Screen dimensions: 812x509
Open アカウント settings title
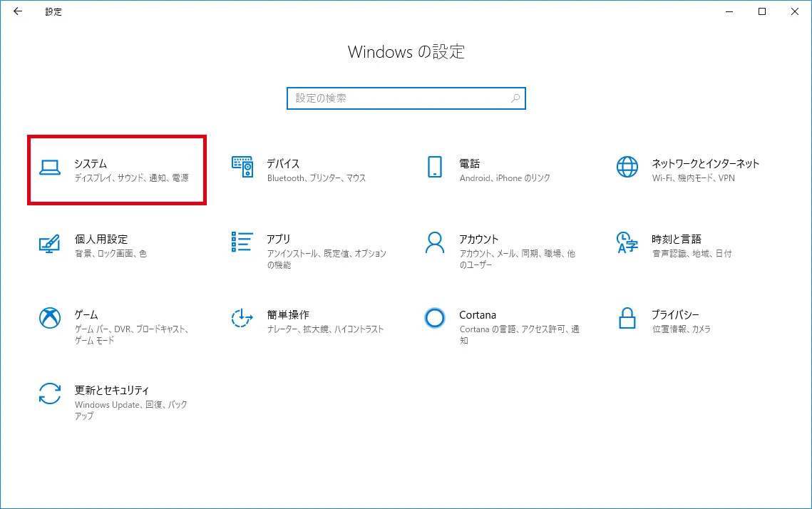(479, 240)
